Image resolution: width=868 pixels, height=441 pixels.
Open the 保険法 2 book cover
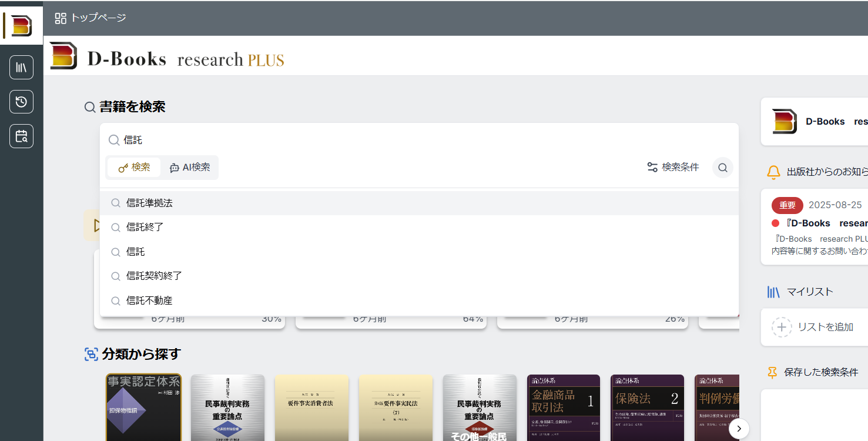coord(648,407)
